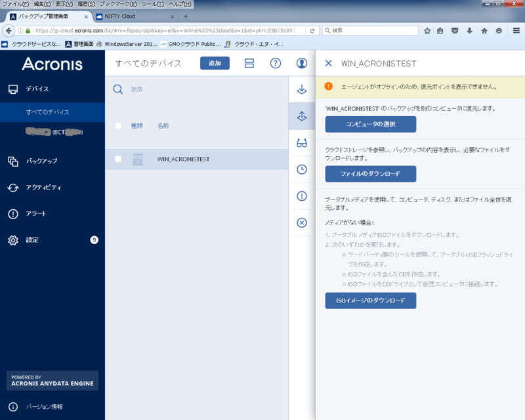
Task: Open the alerts exclamation icon in action strip
Action: point(302,196)
